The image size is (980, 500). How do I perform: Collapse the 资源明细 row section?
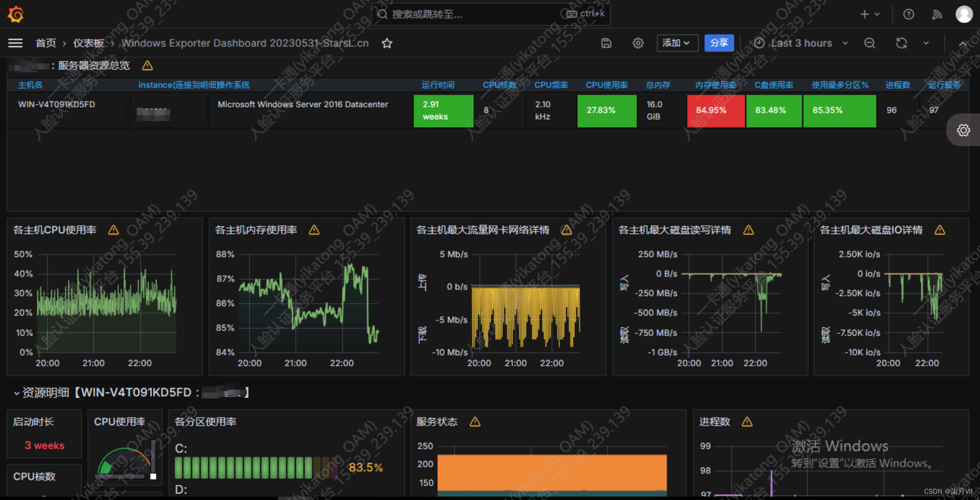click(16, 393)
